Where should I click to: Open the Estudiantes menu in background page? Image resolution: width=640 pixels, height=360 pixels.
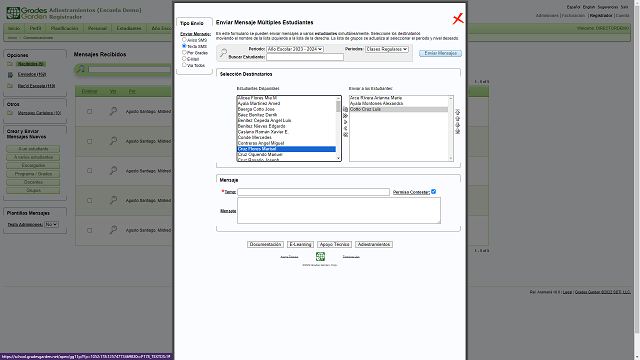click(129, 28)
